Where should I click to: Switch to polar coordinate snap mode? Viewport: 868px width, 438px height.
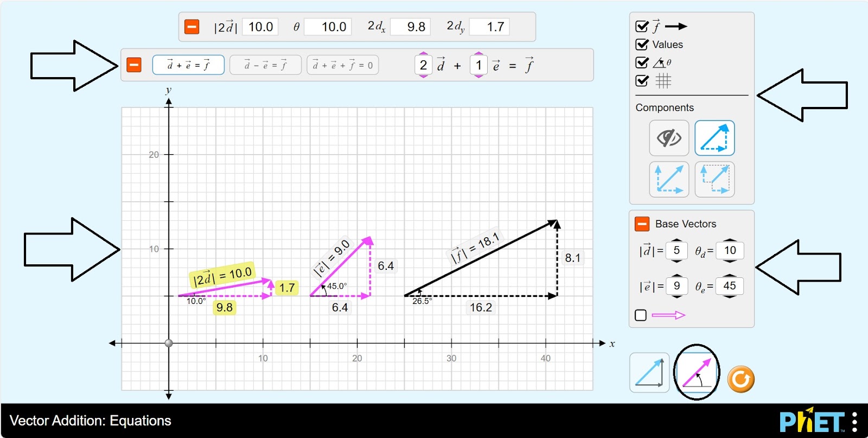(696, 372)
